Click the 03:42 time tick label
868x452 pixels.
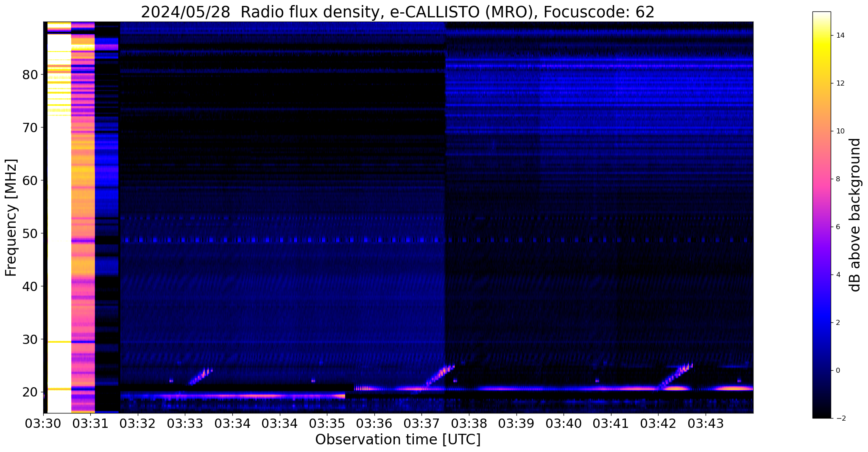point(658,423)
